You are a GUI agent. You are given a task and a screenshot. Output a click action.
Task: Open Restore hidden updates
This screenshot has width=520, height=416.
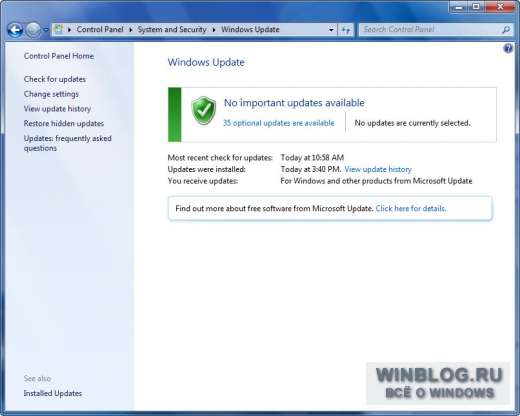pos(64,123)
